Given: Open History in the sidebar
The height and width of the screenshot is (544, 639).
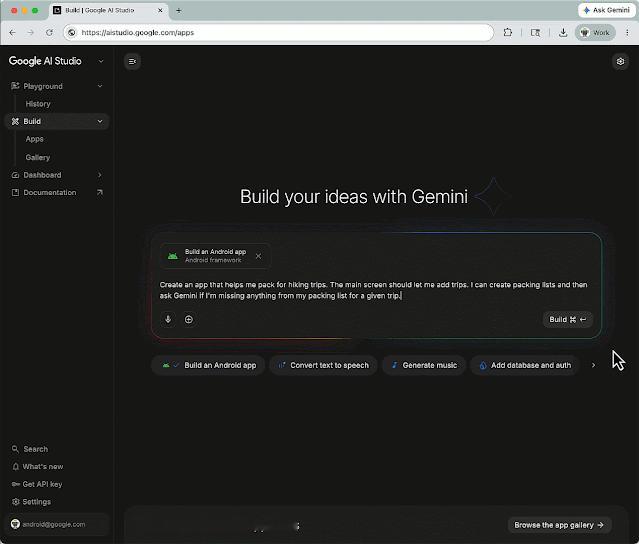Looking at the screenshot, I should click(38, 104).
